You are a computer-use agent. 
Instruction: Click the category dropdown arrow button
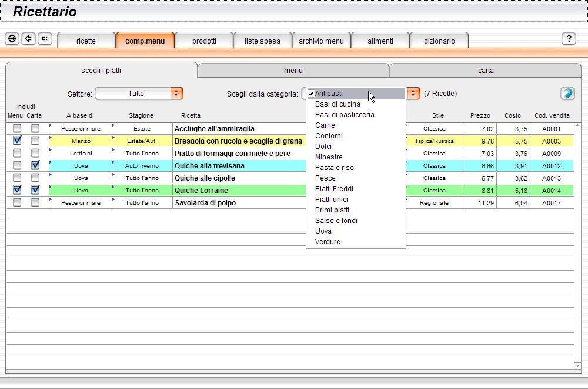pos(413,94)
